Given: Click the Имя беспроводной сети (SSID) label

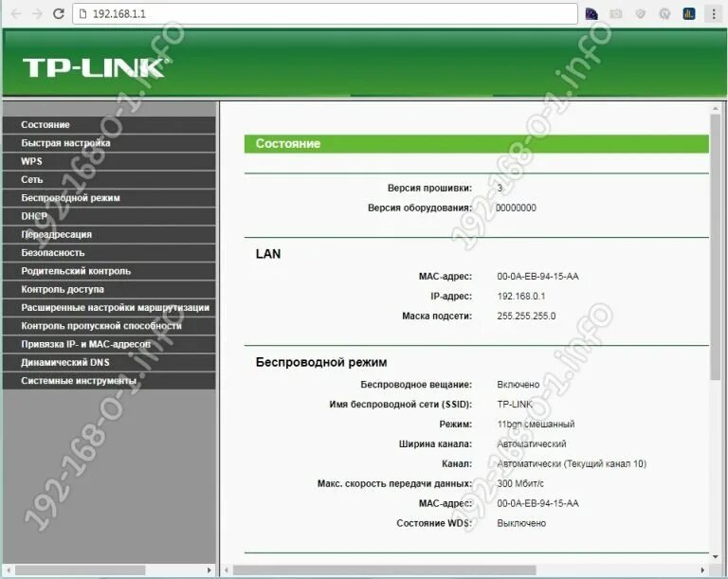Looking at the screenshot, I should coord(400,405).
